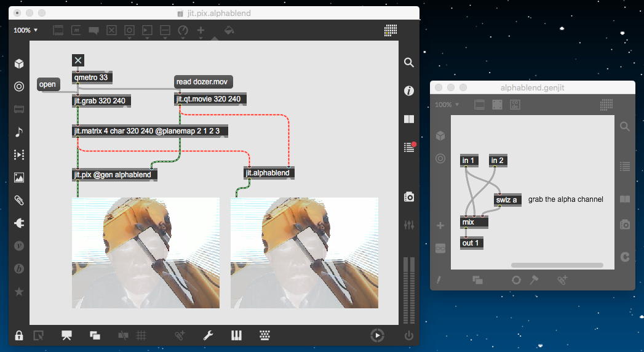
Task: Toggle snap to grid in main bottom toolbar
Action: tap(123, 335)
